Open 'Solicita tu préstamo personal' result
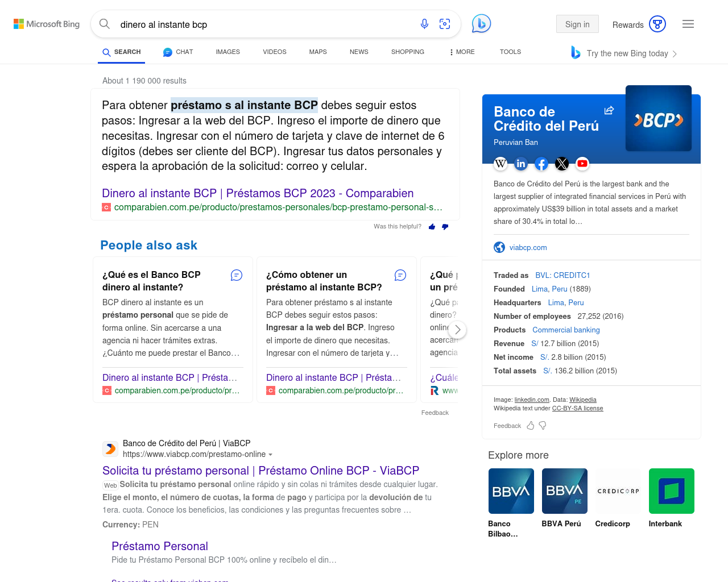This screenshot has height=582, width=728. pyautogui.click(x=260, y=471)
